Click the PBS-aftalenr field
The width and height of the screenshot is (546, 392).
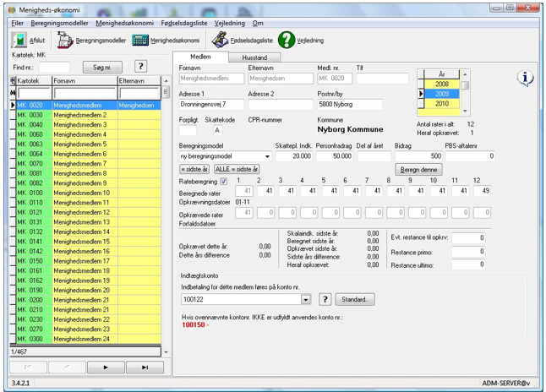470,156
